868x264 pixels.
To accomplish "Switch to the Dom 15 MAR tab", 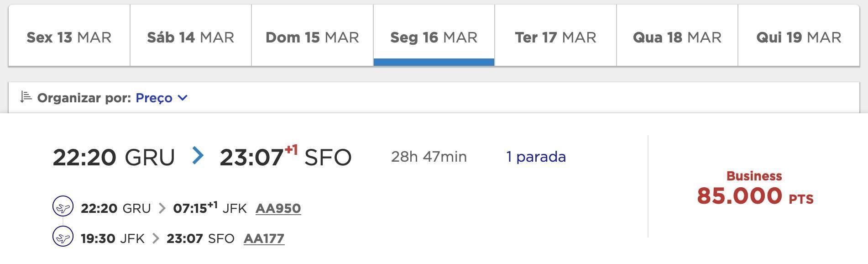I will pyautogui.click(x=313, y=36).
